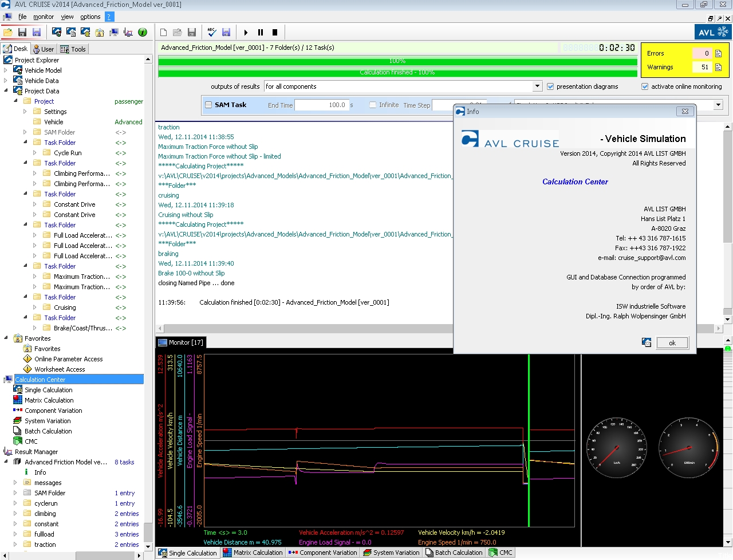Click the green time marker in the monitor chart

point(529,440)
